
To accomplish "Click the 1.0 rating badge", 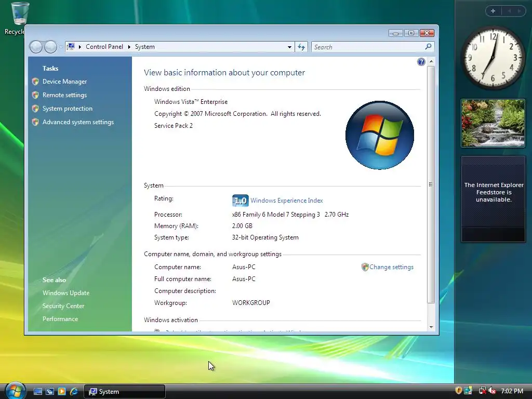I will pos(240,201).
